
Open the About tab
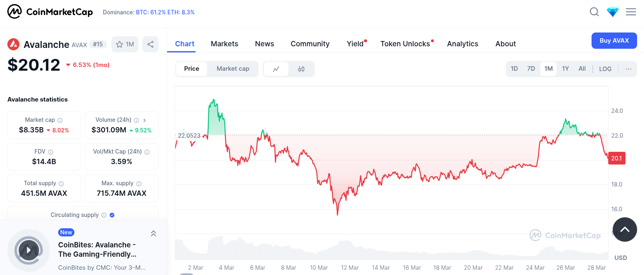click(506, 44)
